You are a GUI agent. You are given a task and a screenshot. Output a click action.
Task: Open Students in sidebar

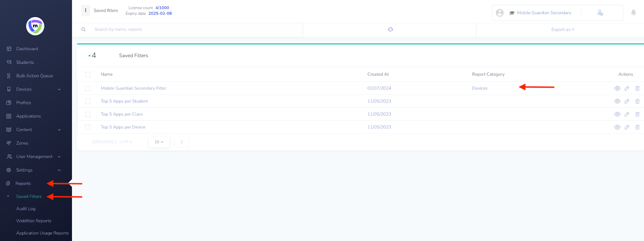click(25, 62)
